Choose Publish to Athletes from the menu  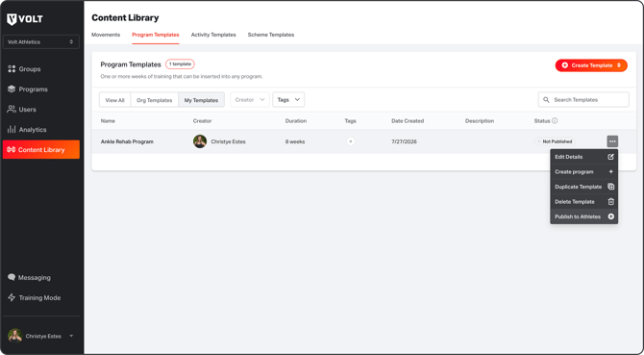pos(584,216)
